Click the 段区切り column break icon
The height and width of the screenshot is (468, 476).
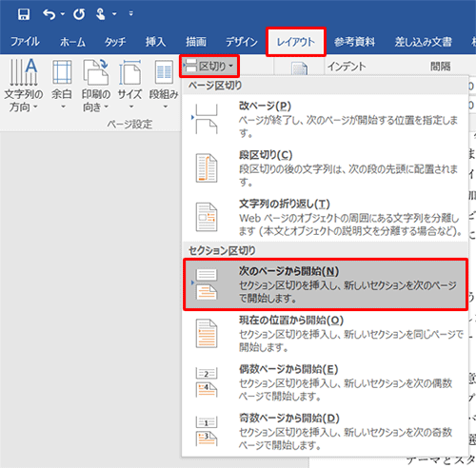pyautogui.click(x=207, y=168)
